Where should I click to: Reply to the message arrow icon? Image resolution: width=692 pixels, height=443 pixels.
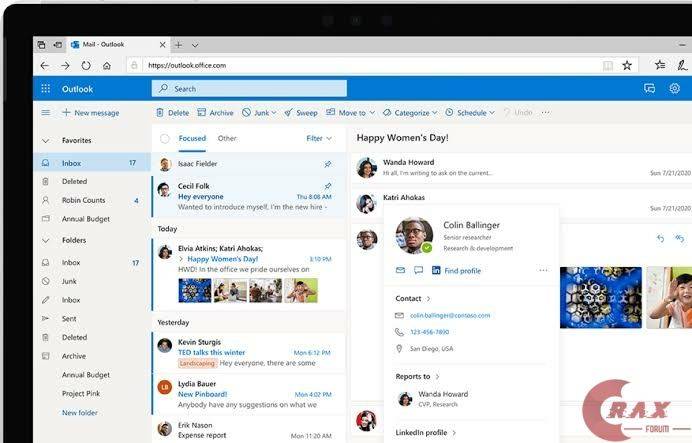click(660, 239)
